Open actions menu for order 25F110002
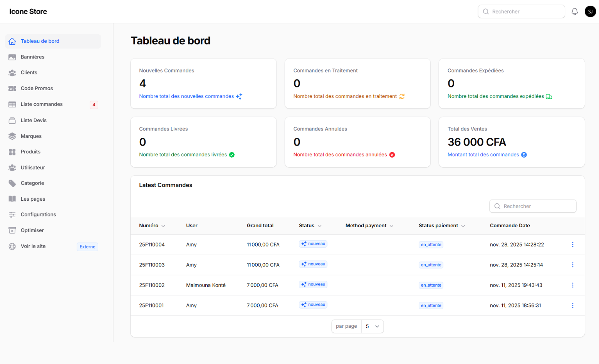599x364 pixels. point(572,285)
